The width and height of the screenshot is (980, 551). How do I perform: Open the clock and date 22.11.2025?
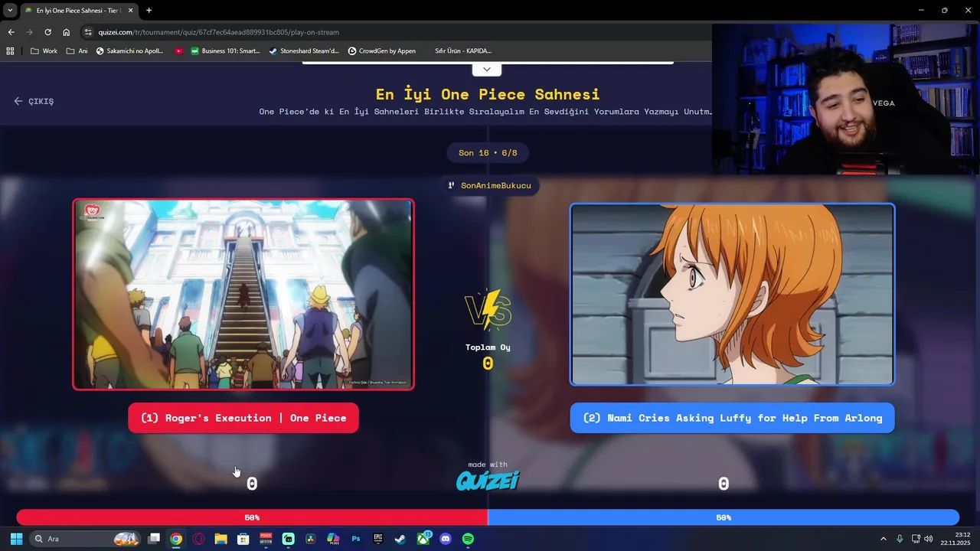click(956, 539)
